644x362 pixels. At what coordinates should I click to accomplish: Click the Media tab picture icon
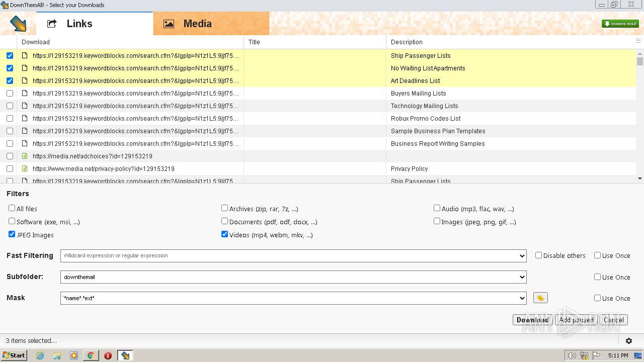pos(169,24)
